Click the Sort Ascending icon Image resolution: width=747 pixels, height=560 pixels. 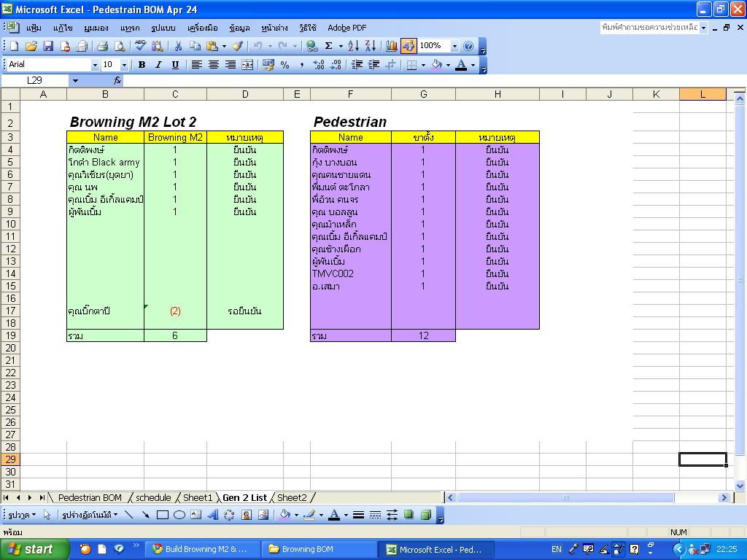(x=353, y=46)
